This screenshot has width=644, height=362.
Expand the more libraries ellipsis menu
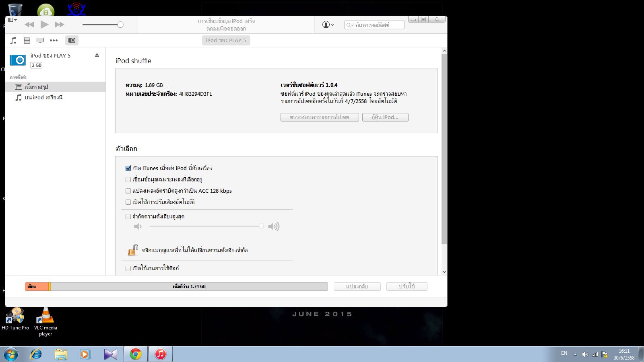click(x=54, y=40)
